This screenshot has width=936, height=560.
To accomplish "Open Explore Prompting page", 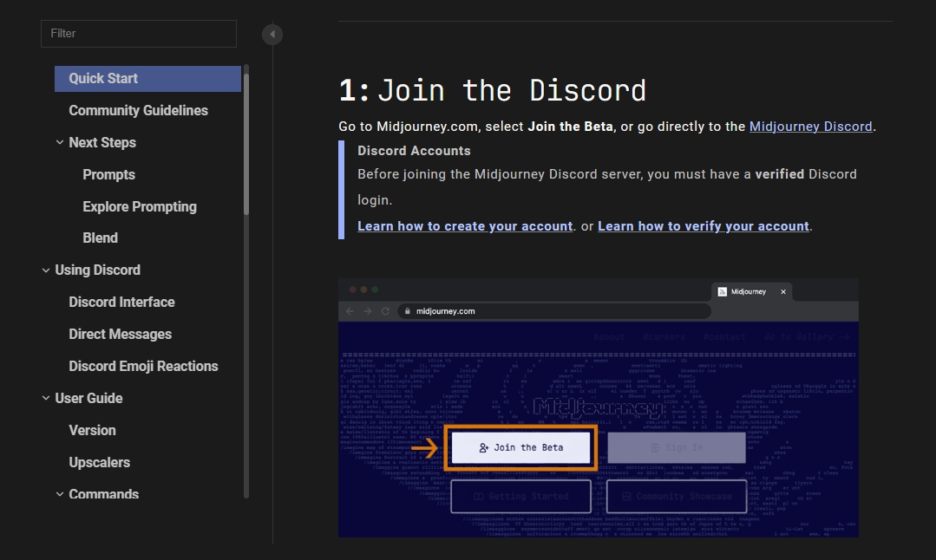I will tap(140, 206).
